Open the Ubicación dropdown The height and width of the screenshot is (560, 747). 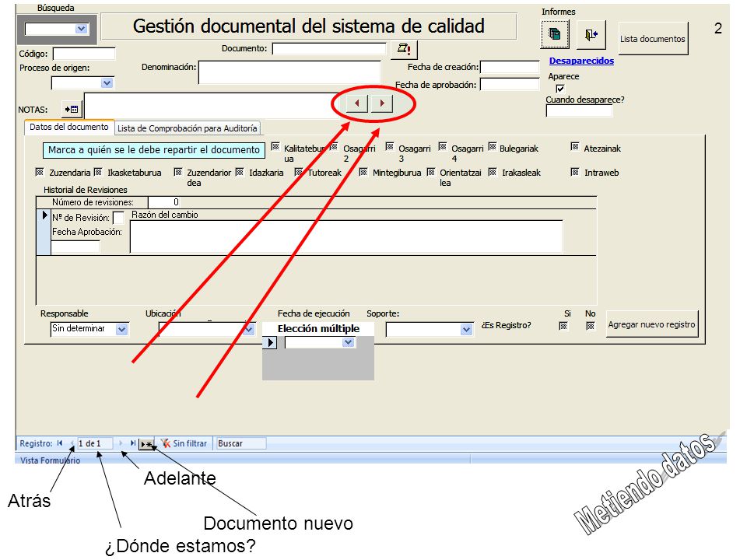tap(248, 329)
